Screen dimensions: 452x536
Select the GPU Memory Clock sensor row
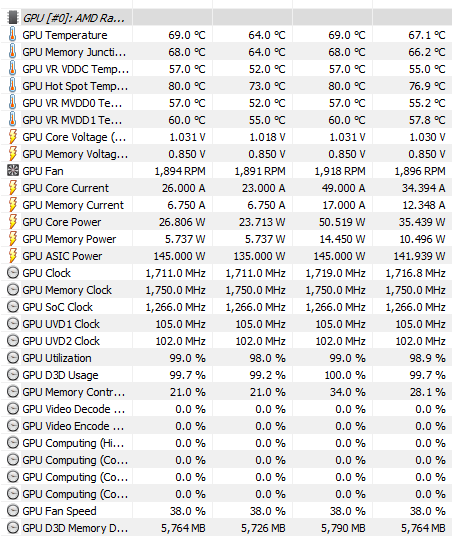(226, 290)
